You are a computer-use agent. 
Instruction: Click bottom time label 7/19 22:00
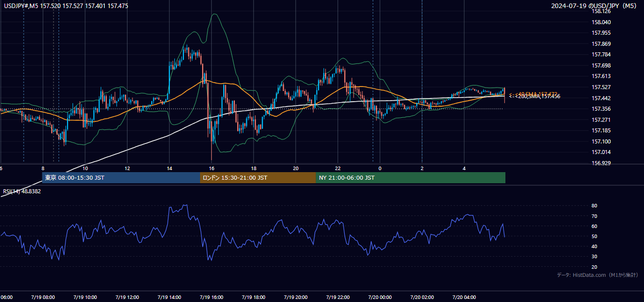338,297
